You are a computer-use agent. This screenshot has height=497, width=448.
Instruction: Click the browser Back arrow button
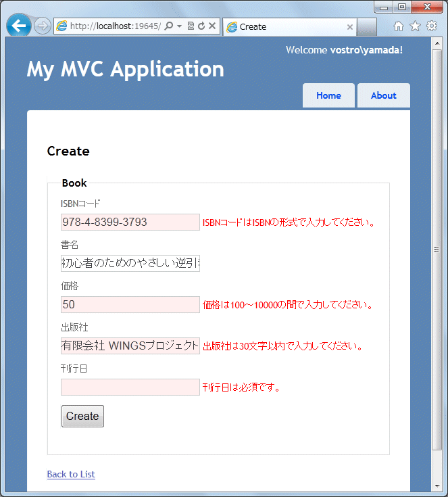tap(19, 26)
